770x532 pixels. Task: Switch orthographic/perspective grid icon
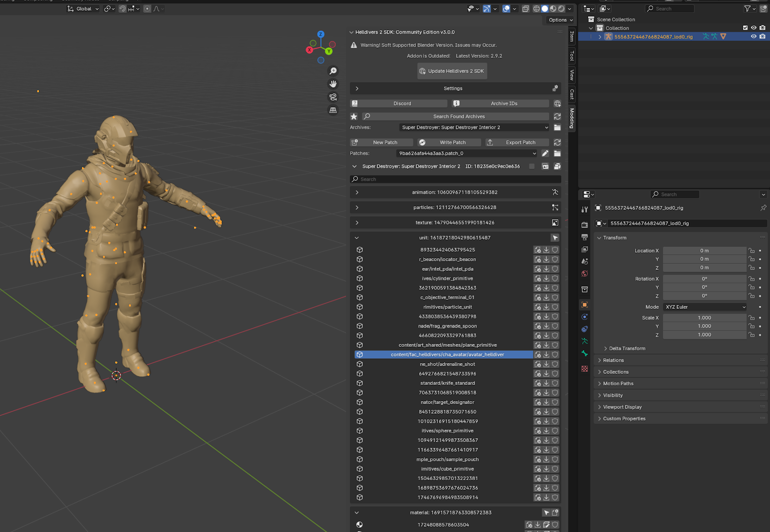[x=333, y=110]
